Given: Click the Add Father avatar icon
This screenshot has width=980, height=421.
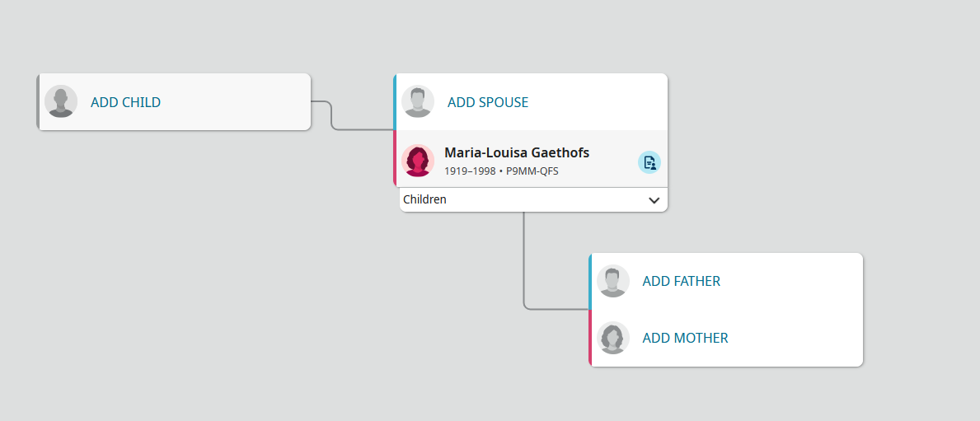Looking at the screenshot, I should point(612,281).
